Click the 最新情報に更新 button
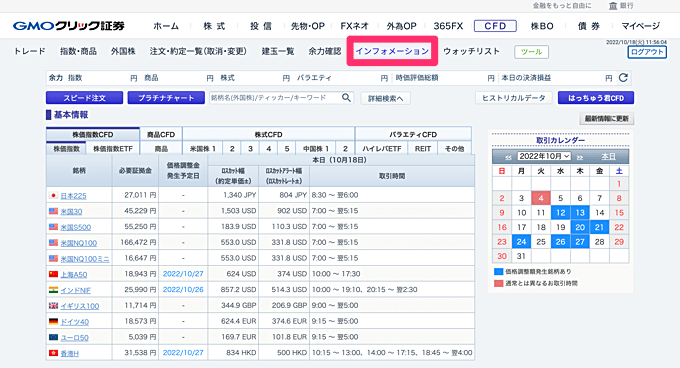Image resolution: width=680 pixels, height=368 pixels. (x=607, y=118)
